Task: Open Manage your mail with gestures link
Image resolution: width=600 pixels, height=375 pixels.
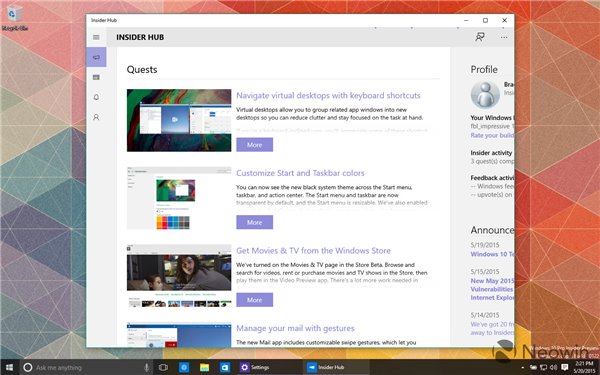Action: (295, 328)
